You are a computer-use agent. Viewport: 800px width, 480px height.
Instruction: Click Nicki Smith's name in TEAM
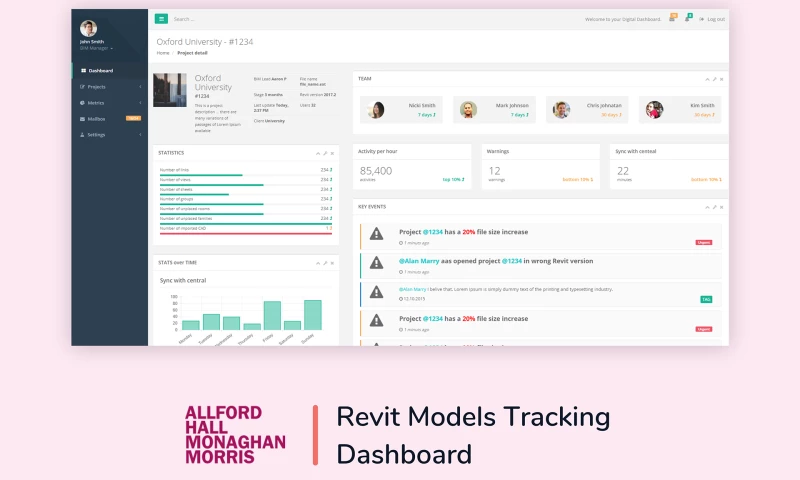[x=422, y=106]
